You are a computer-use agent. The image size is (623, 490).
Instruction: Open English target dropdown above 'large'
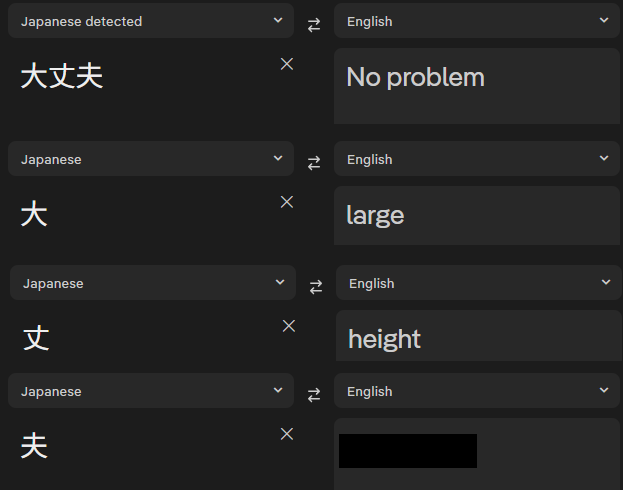477,159
